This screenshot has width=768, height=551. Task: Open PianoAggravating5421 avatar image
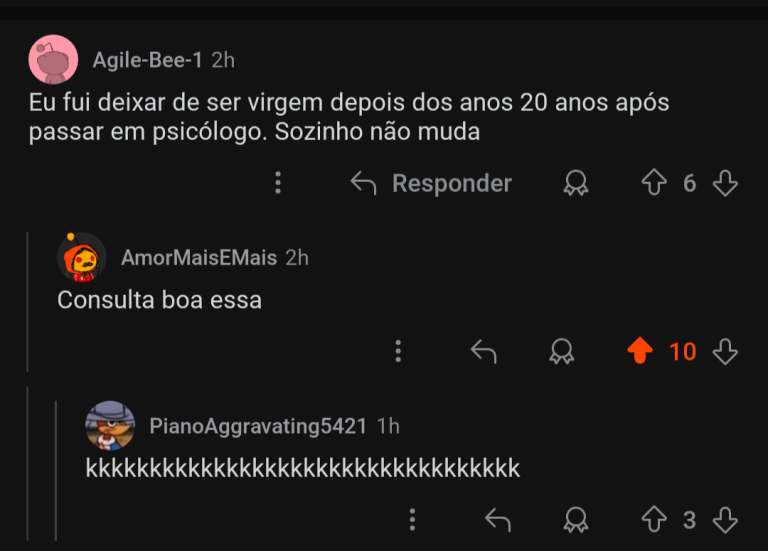[x=110, y=426]
